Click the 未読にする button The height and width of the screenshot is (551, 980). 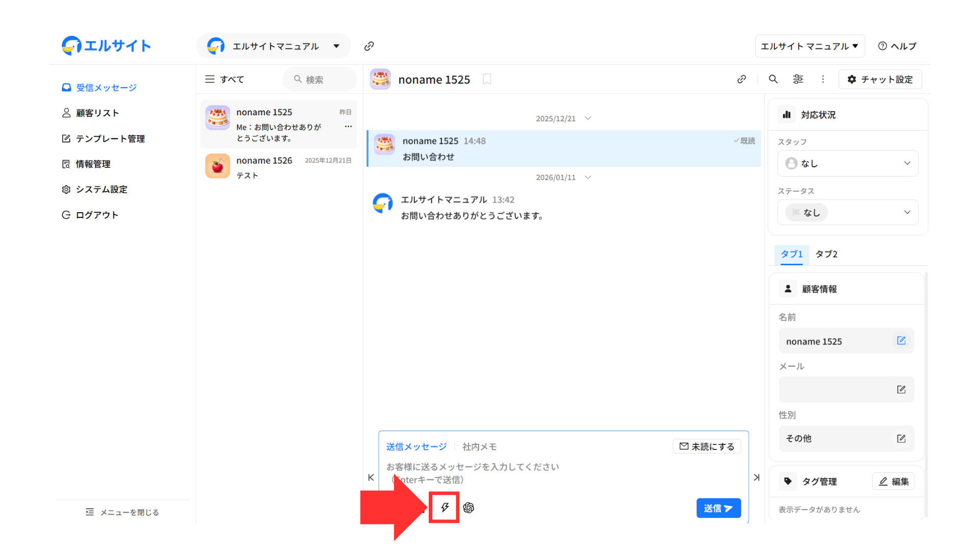pyautogui.click(x=706, y=446)
